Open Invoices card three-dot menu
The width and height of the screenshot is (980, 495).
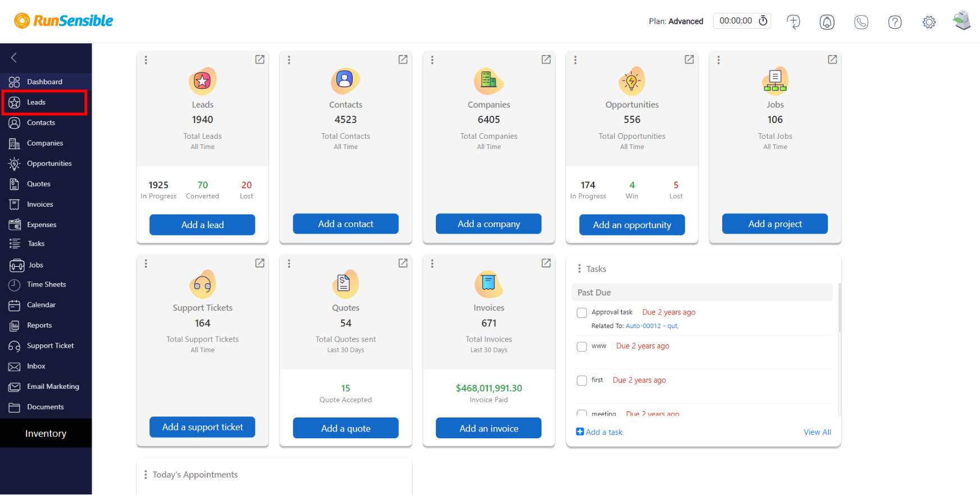432,263
